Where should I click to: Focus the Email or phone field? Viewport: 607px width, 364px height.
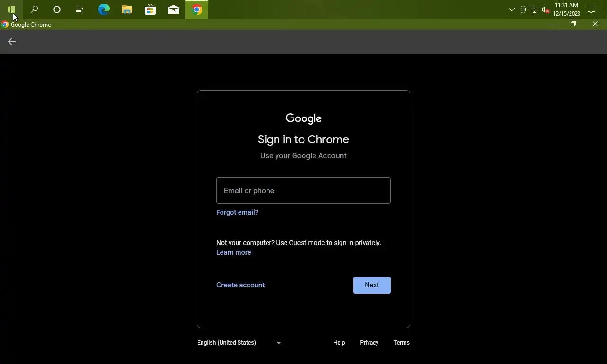coord(303,191)
